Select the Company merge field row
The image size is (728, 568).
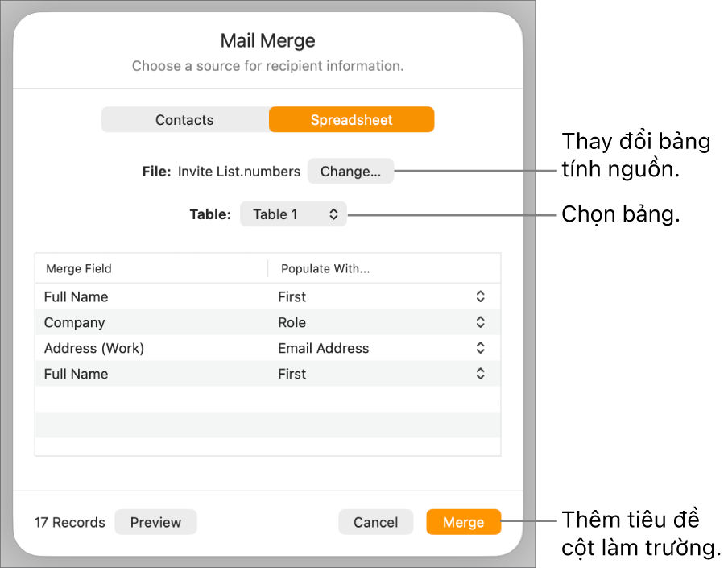pyautogui.click(x=75, y=322)
